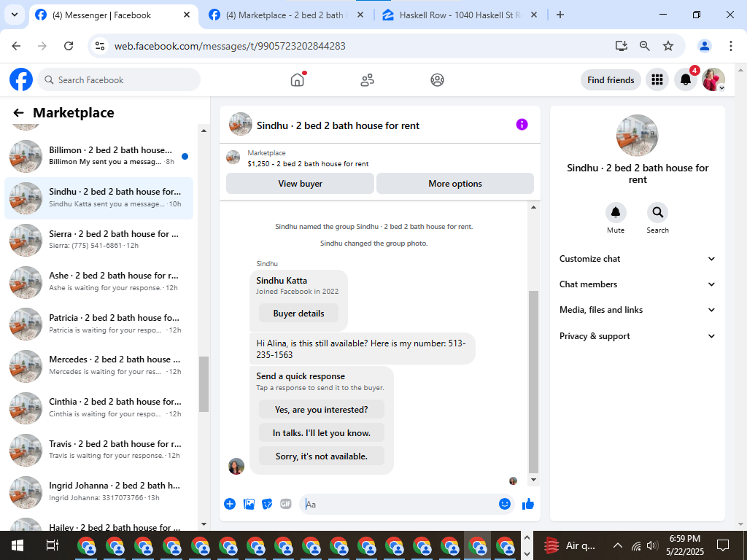Open the tab search dropdown arrow
The width and height of the screenshot is (747, 560).
pyautogui.click(x=15, y=15)
